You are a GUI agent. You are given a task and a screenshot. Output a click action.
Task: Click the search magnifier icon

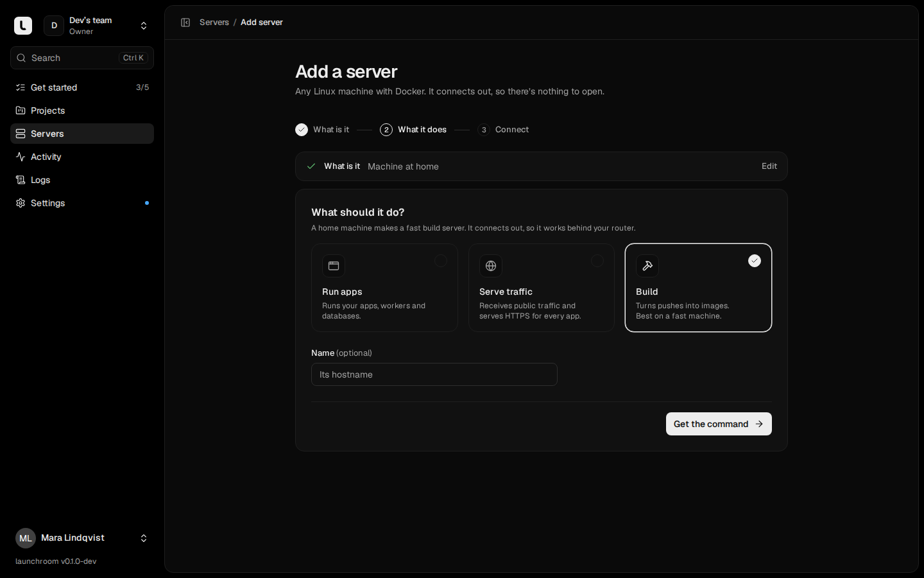click(x=21, y=58)
